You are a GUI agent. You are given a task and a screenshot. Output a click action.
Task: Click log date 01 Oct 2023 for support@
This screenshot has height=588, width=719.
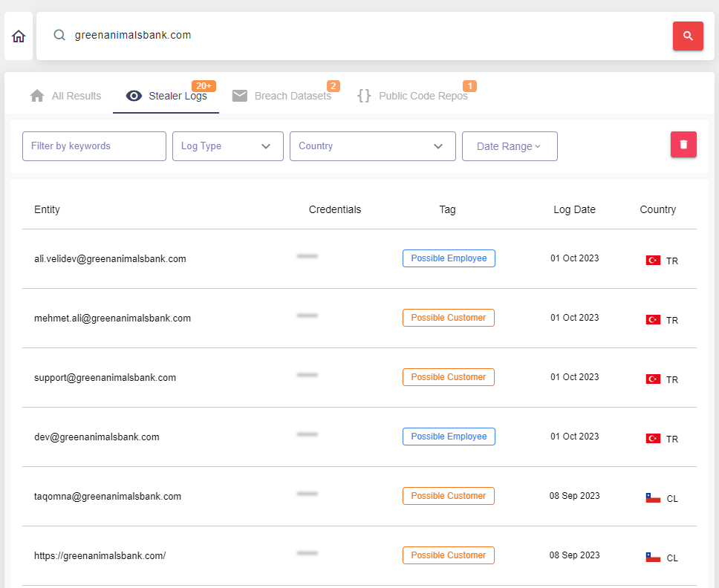(575, 376)
